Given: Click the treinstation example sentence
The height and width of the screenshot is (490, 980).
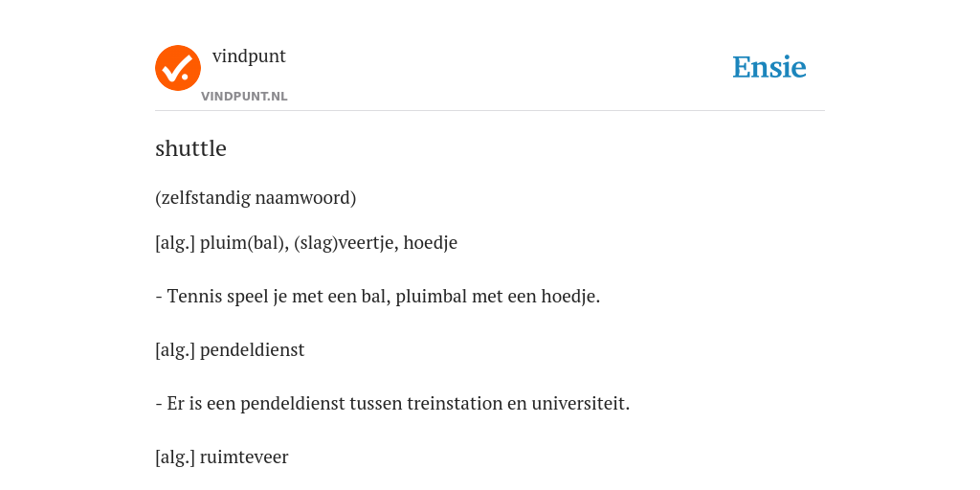Looking at the screenshot, I should tap(392, 404).
